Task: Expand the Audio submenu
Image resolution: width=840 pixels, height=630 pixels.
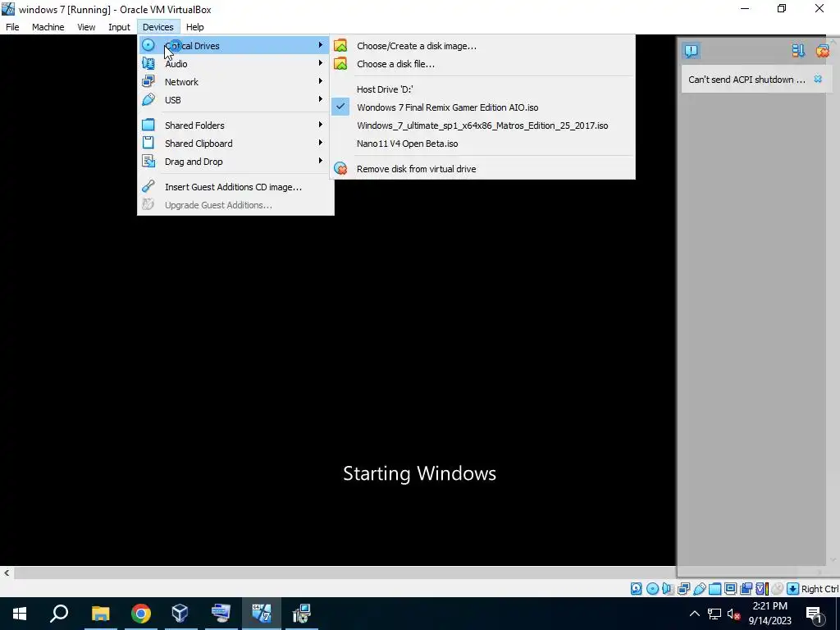Action: (235, 64)
